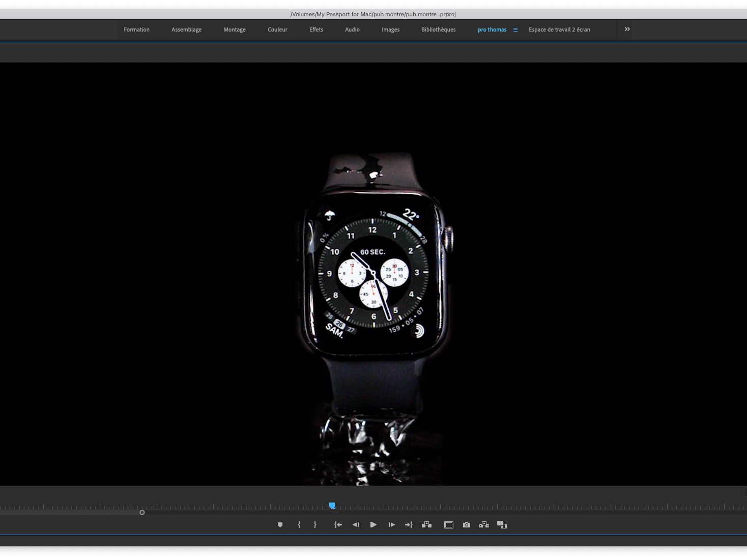Click the zoom scrollbar handle circle

pyautogui.click(x=142, y=512)
